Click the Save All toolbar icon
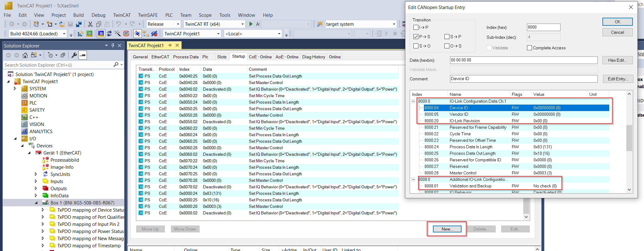Viewport: 644px width, 251px height. click(x=79, y=24)
